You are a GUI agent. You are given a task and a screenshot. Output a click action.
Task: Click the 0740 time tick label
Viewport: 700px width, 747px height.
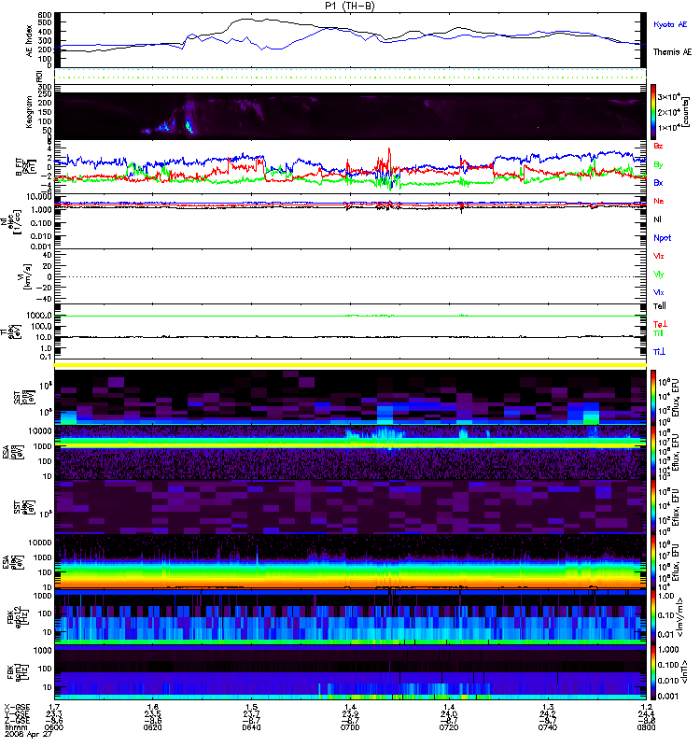click(x=548, y=727)
